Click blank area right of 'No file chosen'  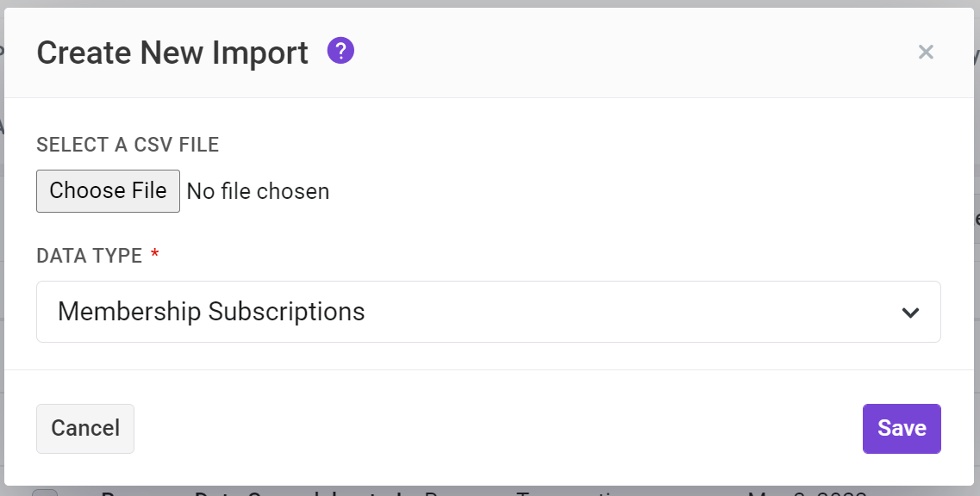625,192
